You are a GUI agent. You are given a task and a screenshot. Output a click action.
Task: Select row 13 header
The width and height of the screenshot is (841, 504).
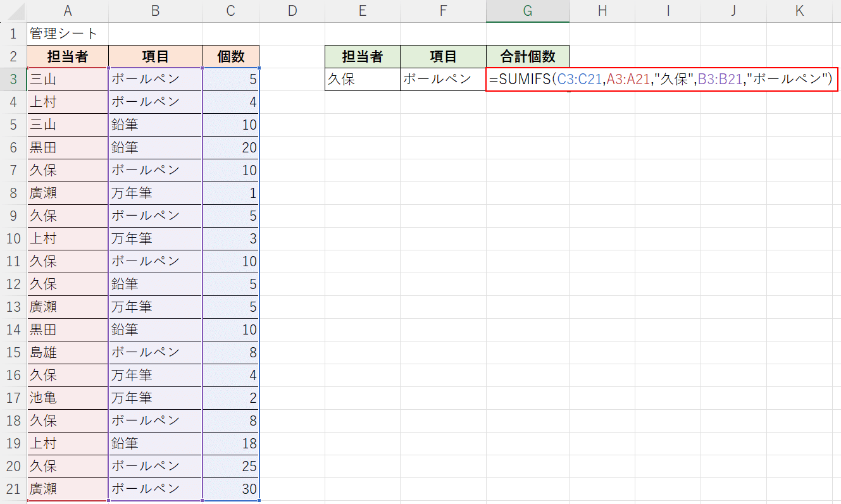[x=13, y=307]
